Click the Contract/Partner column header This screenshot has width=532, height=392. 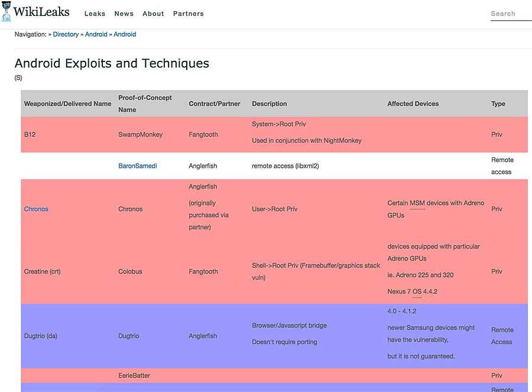(x=215, y=104)
